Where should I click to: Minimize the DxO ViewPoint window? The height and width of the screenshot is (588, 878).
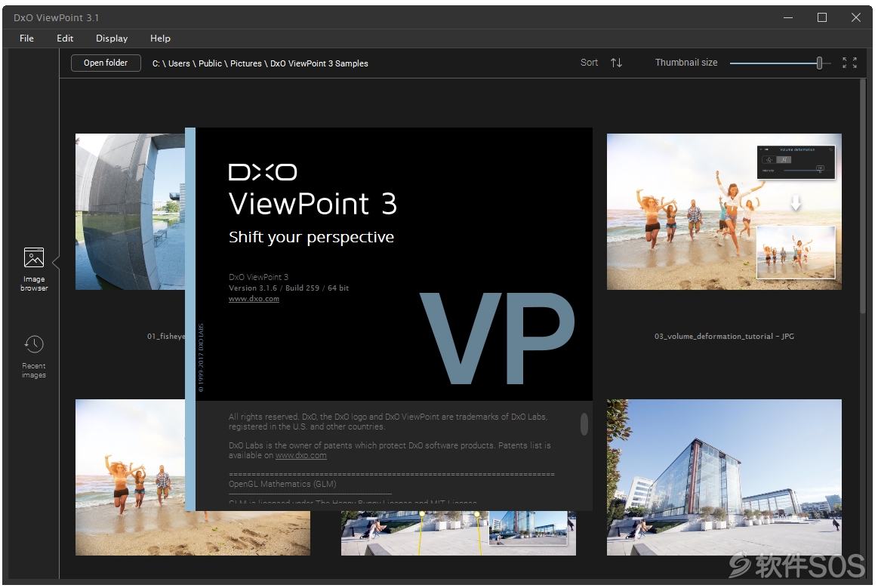coord(788,17)
